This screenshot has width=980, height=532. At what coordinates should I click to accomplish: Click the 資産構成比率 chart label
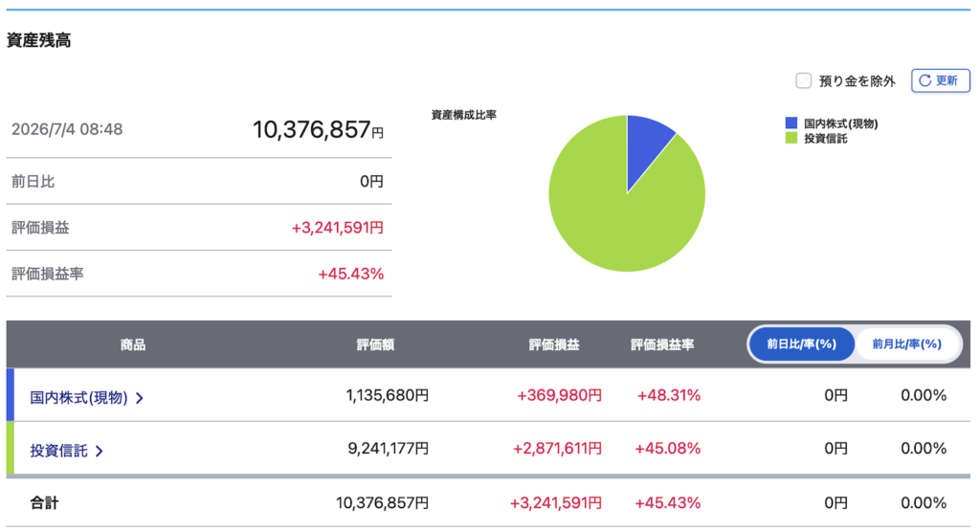464,115
